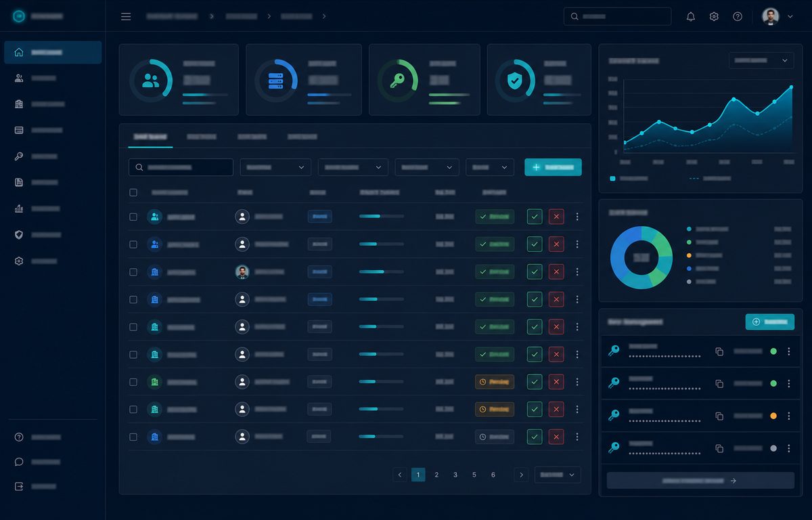Focus the search field in the top bar
812x520 pixels.
617,16
